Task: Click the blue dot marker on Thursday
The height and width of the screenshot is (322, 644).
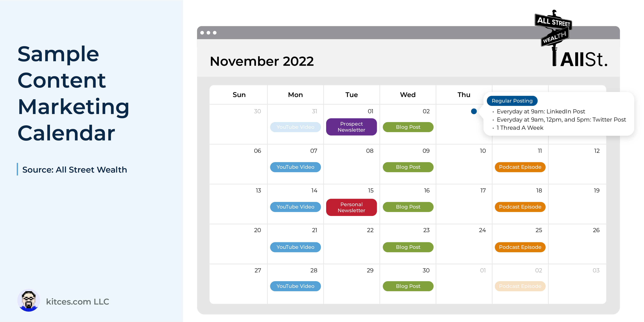Action: click(473, 111)
